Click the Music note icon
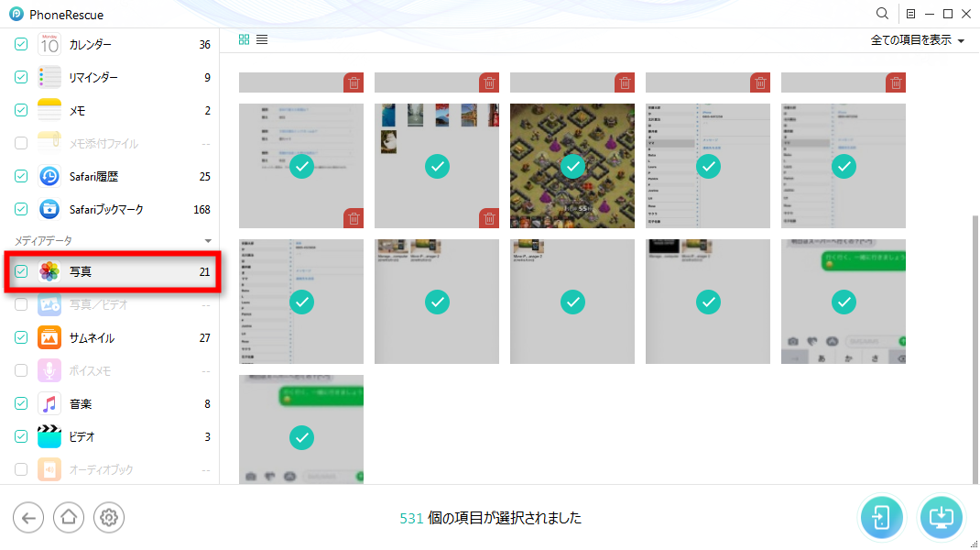The image size is (980, 550). pyautogui.click(x=49, y=403)
